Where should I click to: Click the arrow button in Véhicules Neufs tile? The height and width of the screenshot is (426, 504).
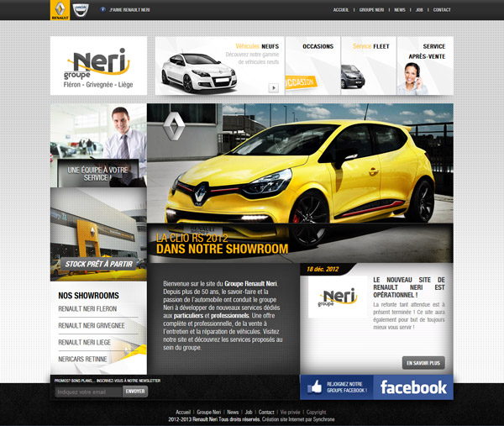coord(274,87)
